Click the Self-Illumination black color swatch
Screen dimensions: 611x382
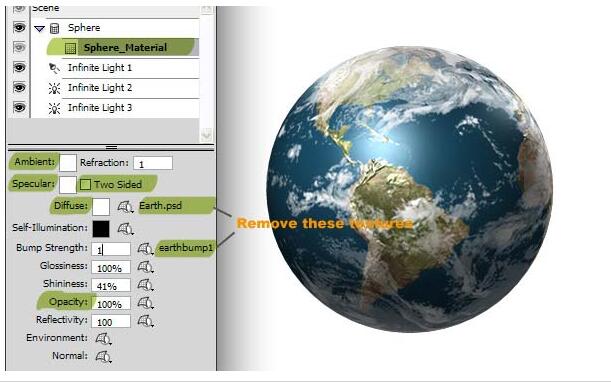pyautogui.click(x=101, y=229)
